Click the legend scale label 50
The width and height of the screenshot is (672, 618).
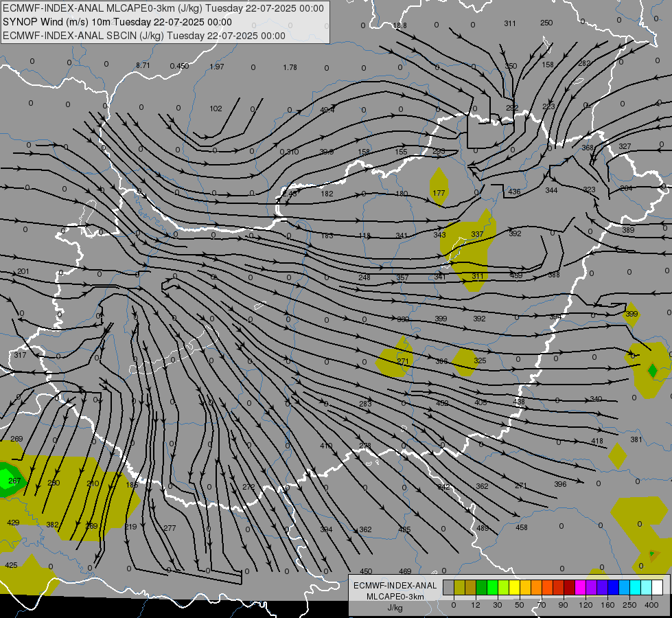pos(519,605)
